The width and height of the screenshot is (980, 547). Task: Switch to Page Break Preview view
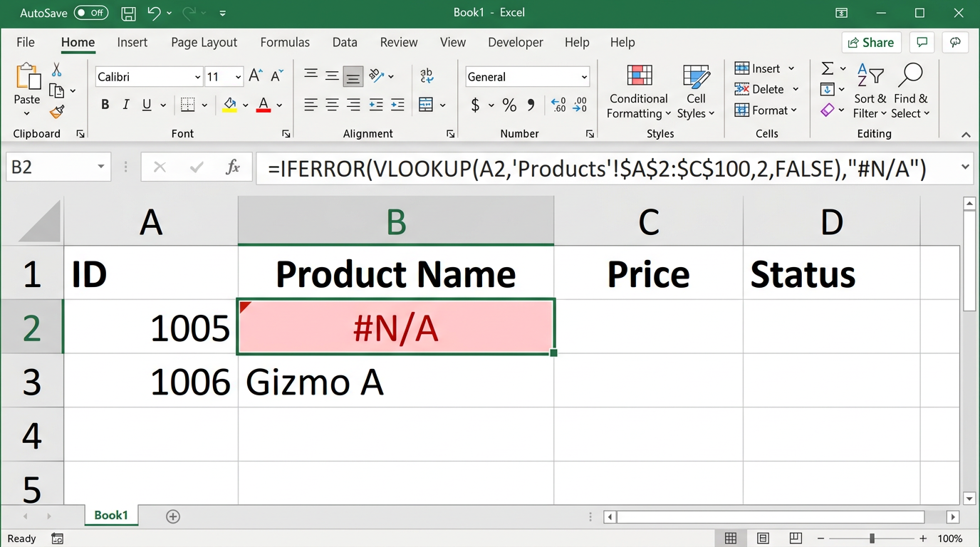click(796, 538)
